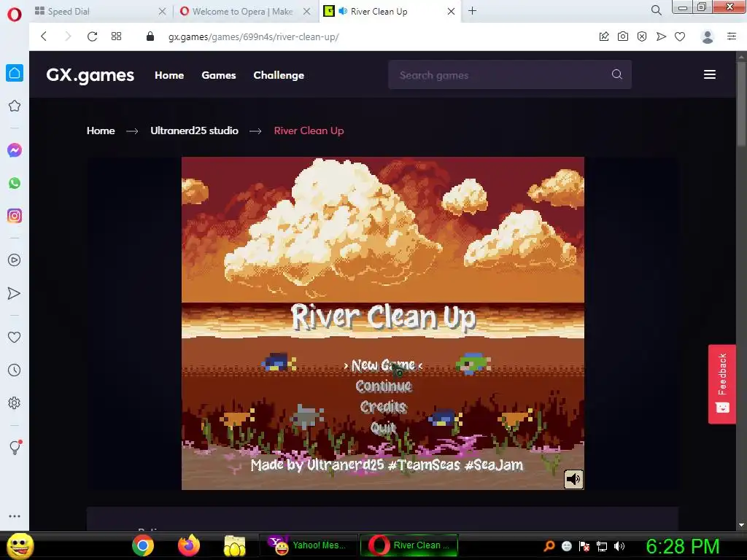This screenshot has width=747, height=560.
Task: Click the 6:28 PM clock
Action: pyautogui.click(x=682, y=546)
